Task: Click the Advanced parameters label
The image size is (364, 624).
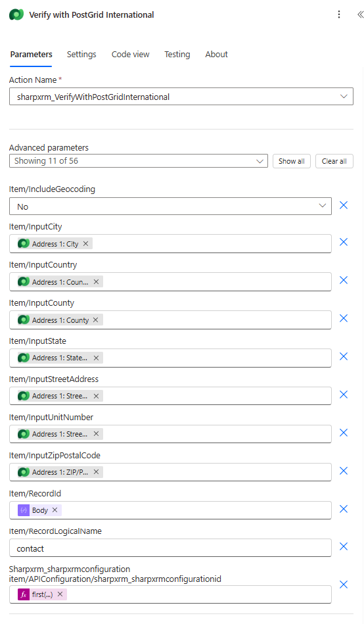Action: [x=49, y=148]
